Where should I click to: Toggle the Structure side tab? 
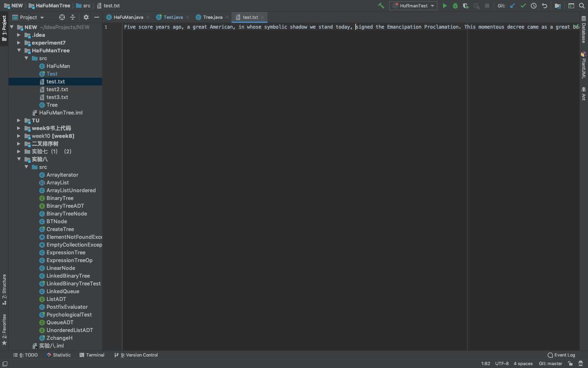4,289
